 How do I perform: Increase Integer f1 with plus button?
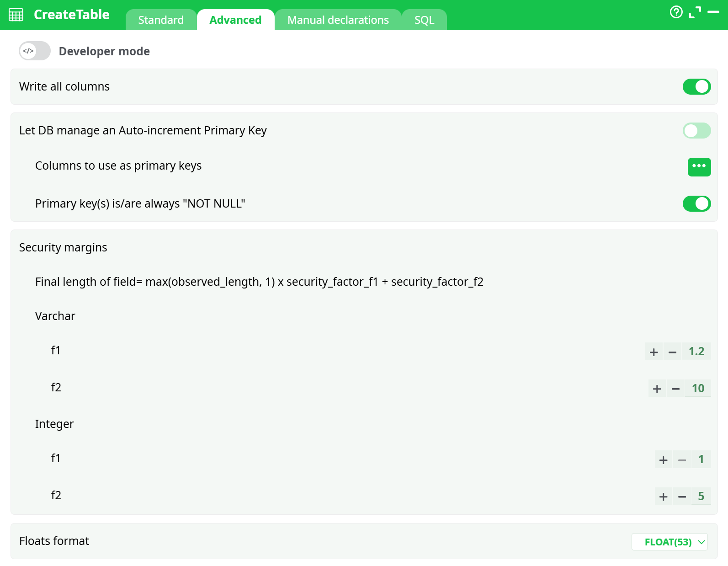tap(664, 460)
